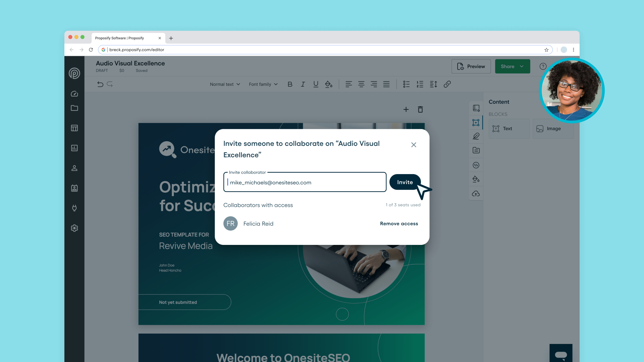The height and width of the screenshot is (362, 644).
Task: Click the insert link icon
Action: pos(447,84)
